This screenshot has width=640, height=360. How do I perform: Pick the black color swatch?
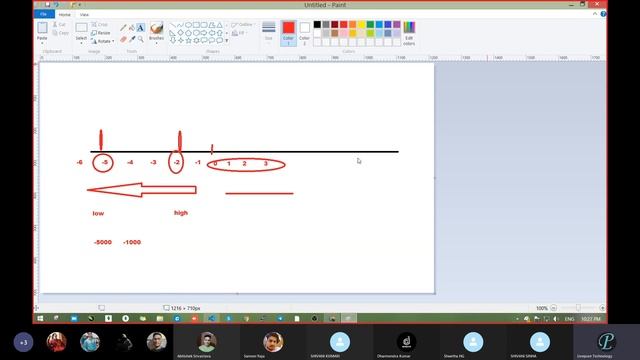pyautogui.click(x=317, y=24)
